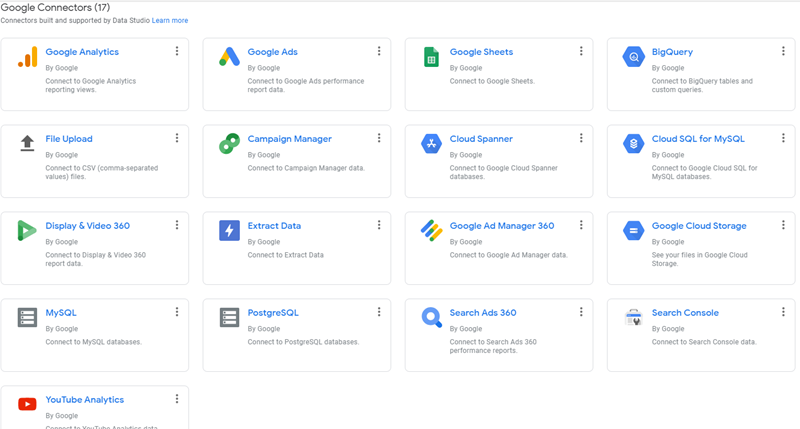Image resolution: width=800 pixels, height=429 pixels.
Task: Choose the Google Cloud Storage title
Action: 699,226
